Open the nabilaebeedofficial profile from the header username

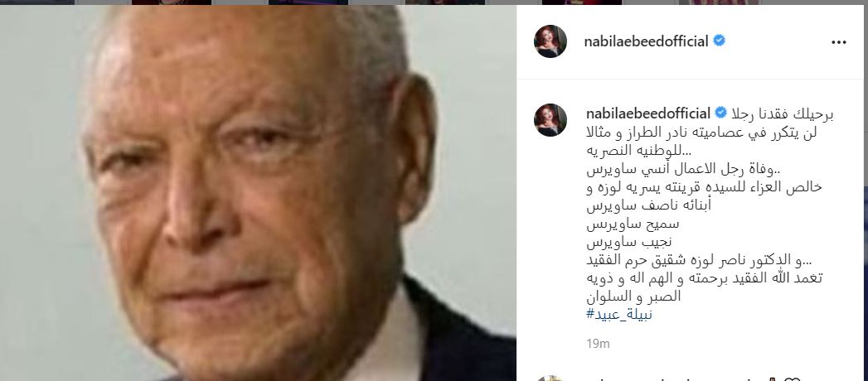tap(647, 41)
